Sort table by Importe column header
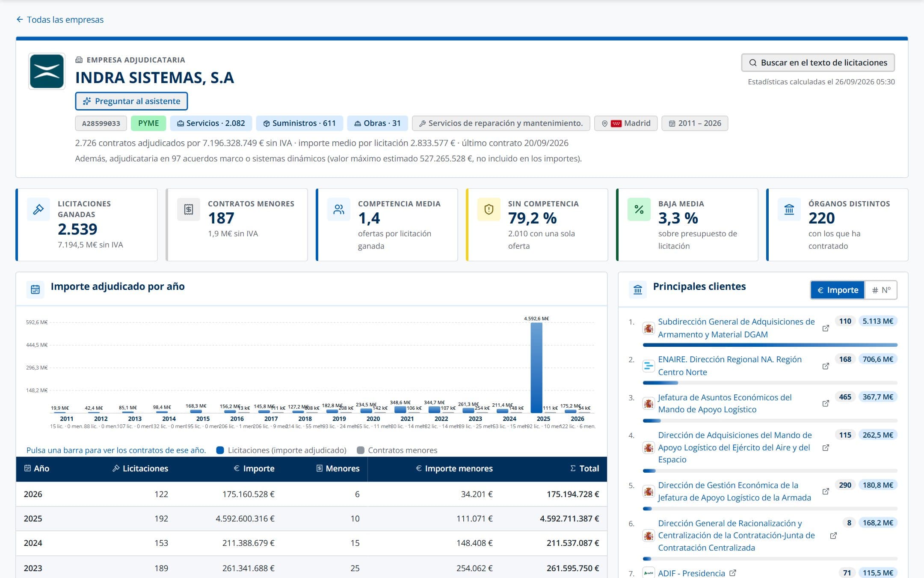The image size is (924, 578). pos(254,468)
